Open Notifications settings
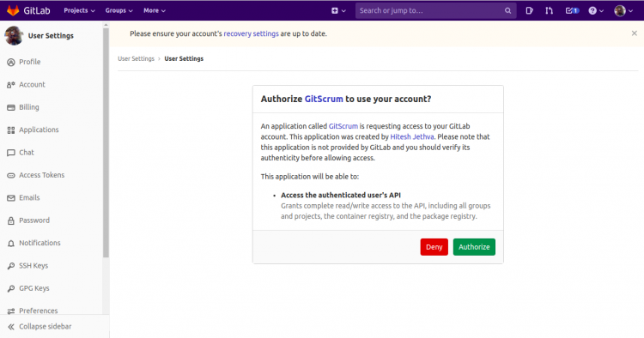This screenshot has height=338, width=644. (x=39, y=243)
